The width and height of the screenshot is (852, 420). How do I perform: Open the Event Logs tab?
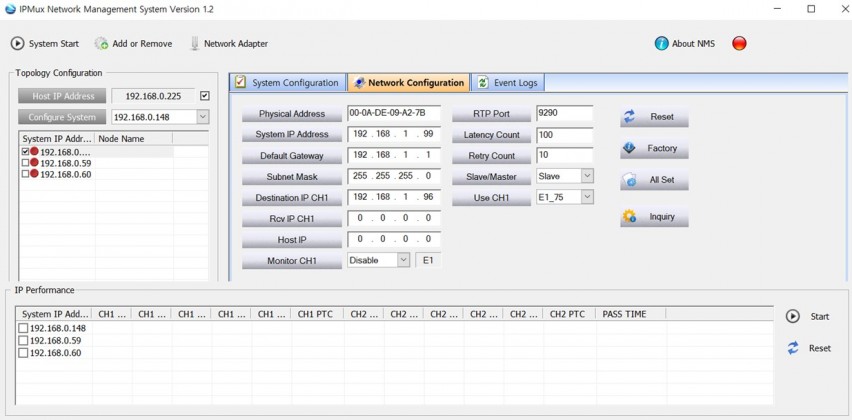tap(508, 83)
